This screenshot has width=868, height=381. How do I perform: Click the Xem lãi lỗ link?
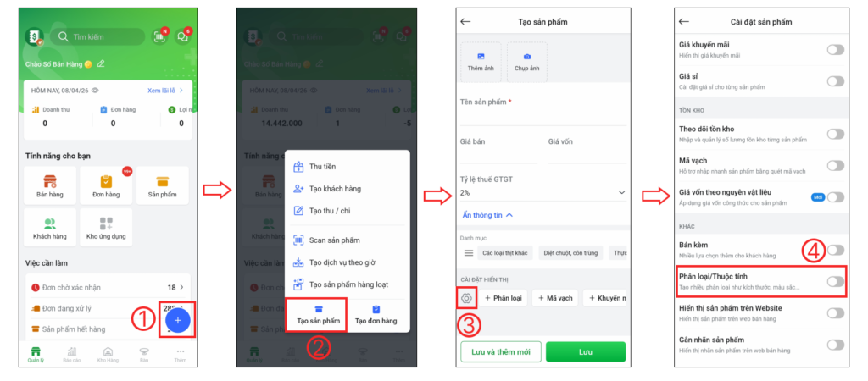pyautogui.click(x=165, y=90)
